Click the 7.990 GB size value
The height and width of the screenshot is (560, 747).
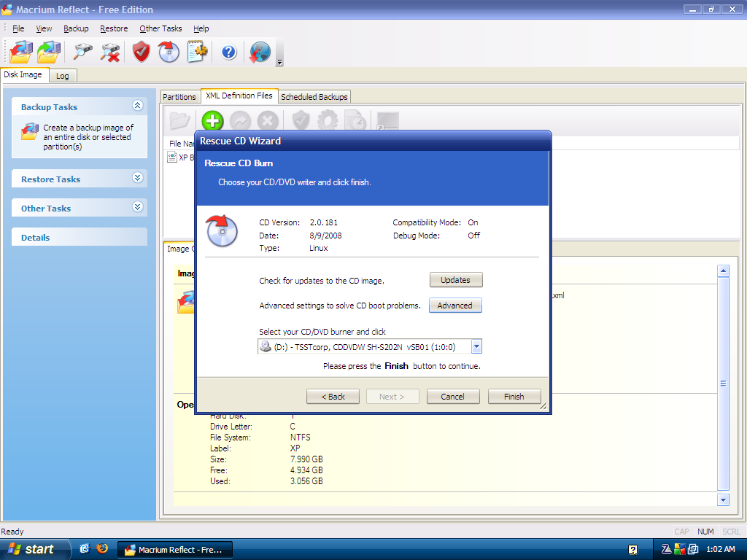point(306,459)
